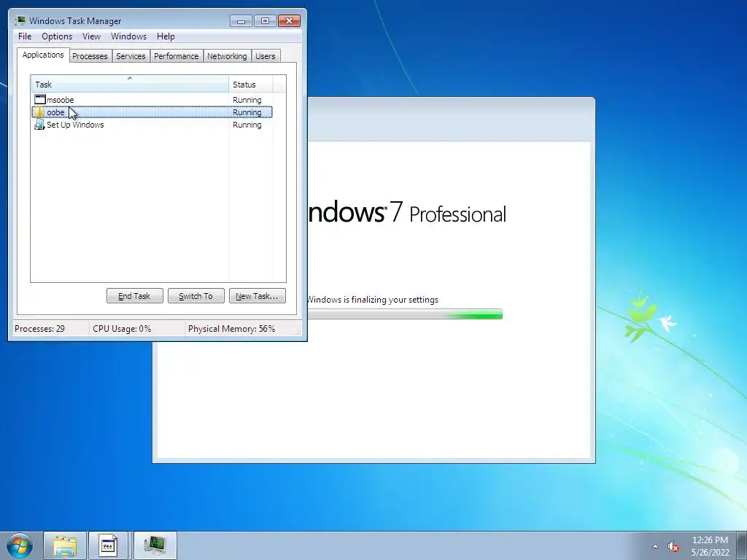
Task: Select the msoobe row text
Action: tap(61, 100)
